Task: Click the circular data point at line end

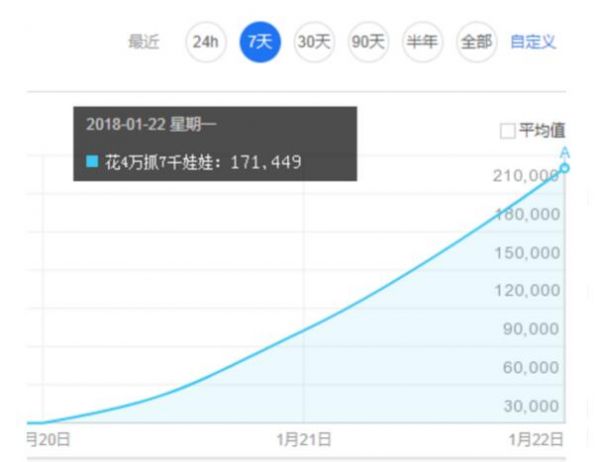Action: (x=565, y=168)
